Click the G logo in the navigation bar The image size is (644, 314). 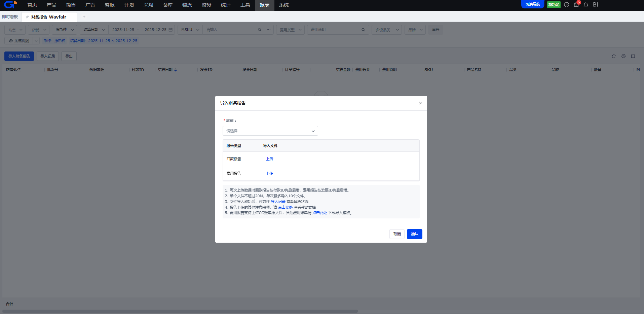(10, 5)
